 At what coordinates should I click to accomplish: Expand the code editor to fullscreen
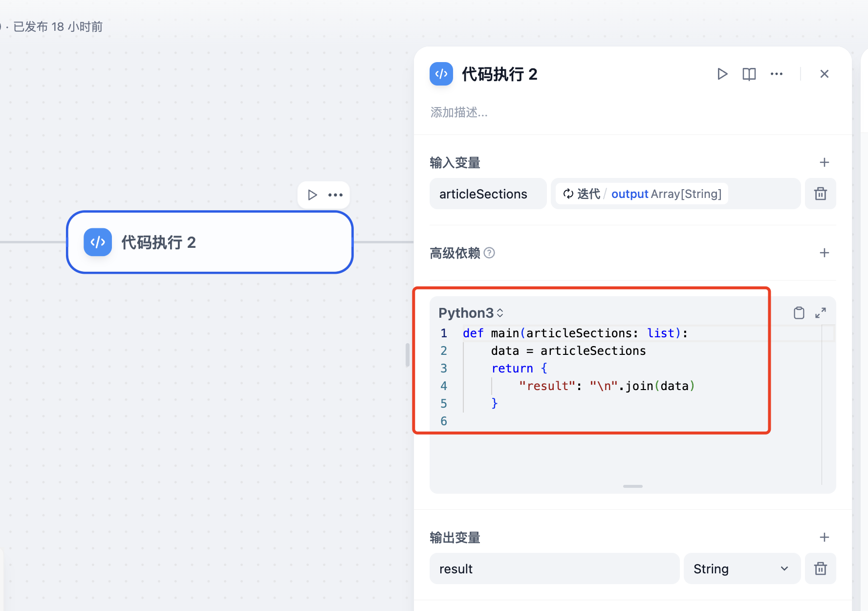pos(821,313)
